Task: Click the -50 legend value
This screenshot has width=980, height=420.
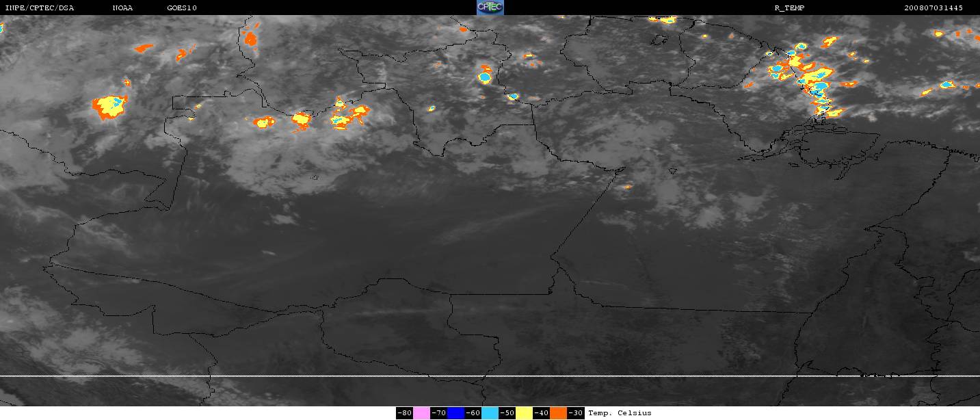Action: coord(507,413)
